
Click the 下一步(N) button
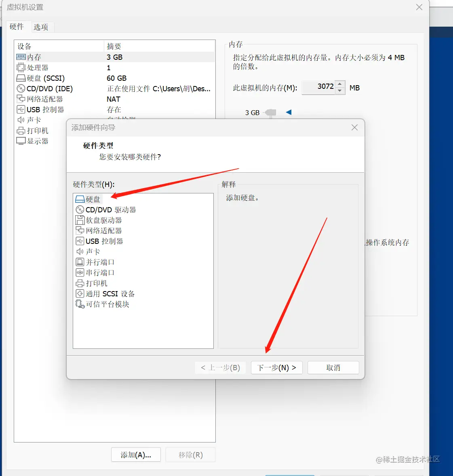coord(276,367)
